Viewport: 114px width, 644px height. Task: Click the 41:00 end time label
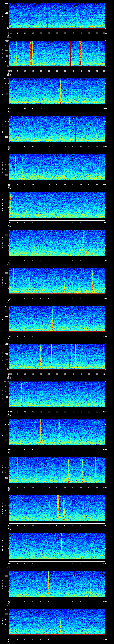pos(105,374)
